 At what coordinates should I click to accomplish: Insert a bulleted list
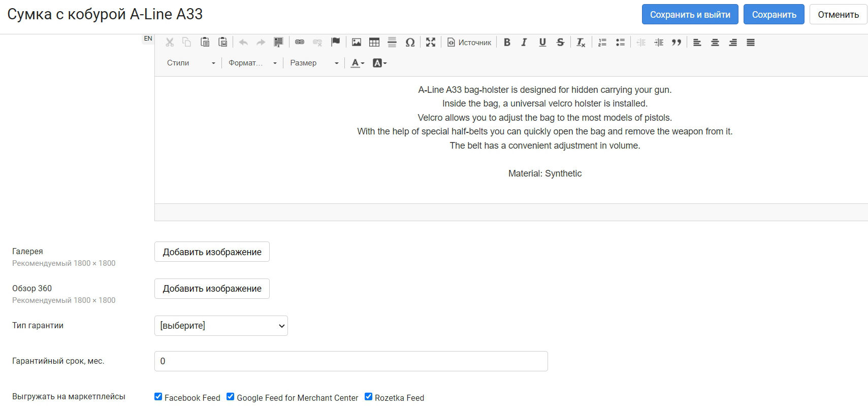pyautogui.click(x=620, y=43)
